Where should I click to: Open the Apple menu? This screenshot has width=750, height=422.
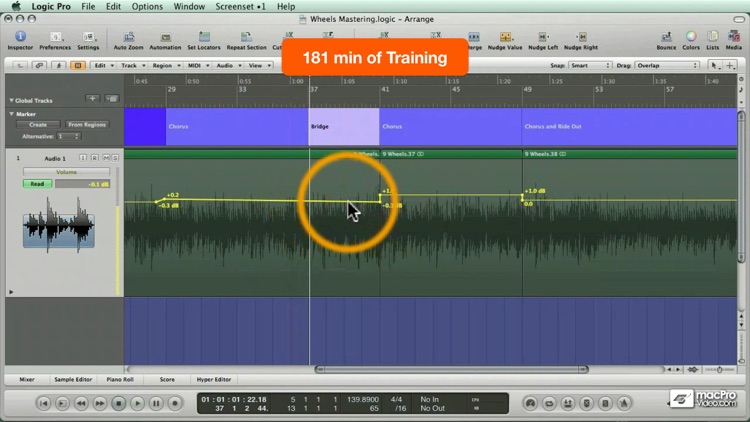16,6
